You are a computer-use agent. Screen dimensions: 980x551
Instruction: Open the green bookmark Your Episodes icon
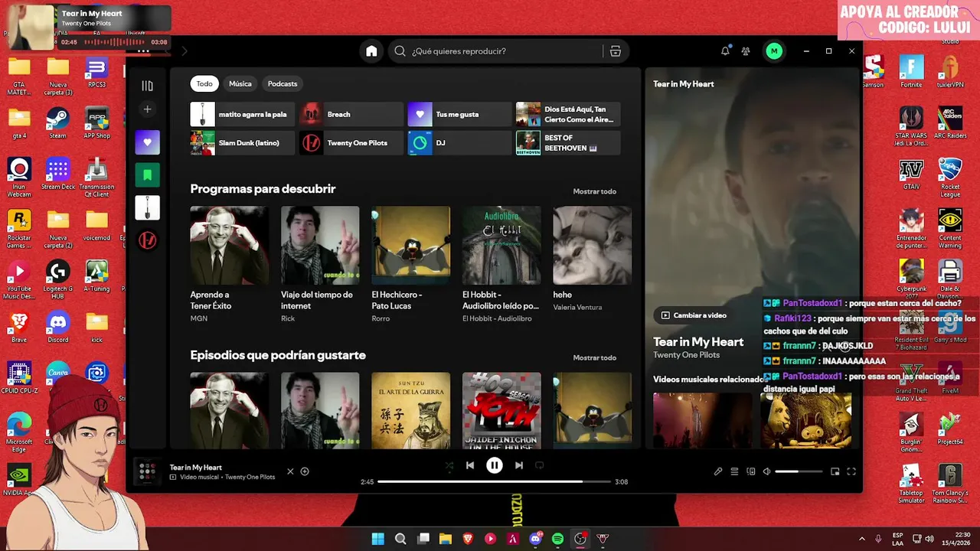148,175
